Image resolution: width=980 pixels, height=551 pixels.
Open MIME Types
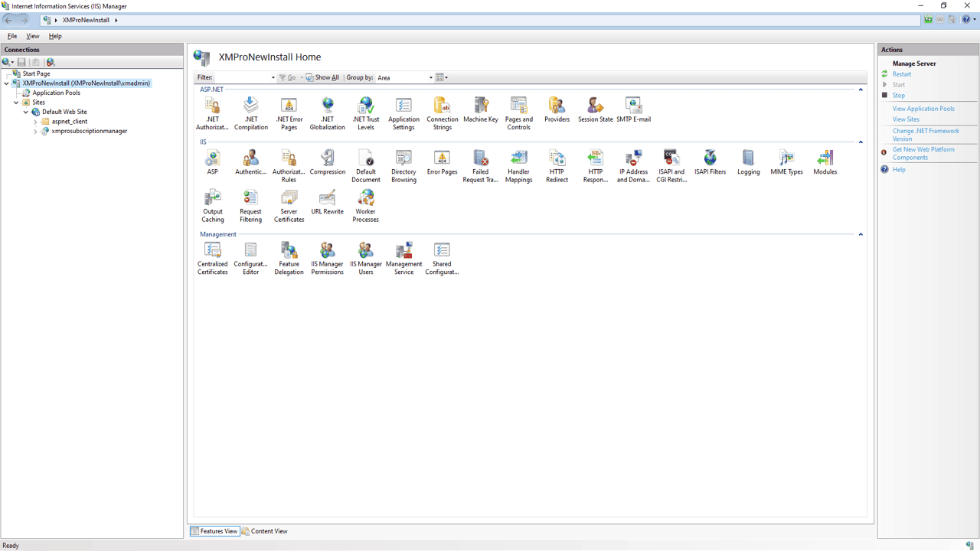[x=786, y=162]
